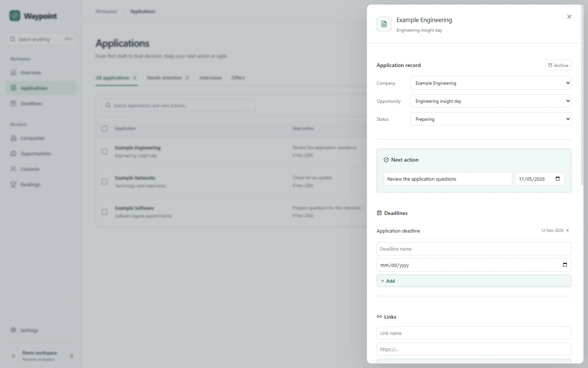Toggle the select-all applications checkbox
Screen dimensions: 588x368
(104, 128)
